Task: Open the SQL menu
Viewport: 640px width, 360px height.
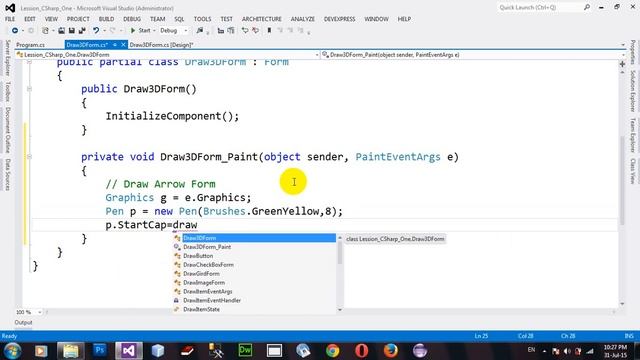Action: [179, 19]
